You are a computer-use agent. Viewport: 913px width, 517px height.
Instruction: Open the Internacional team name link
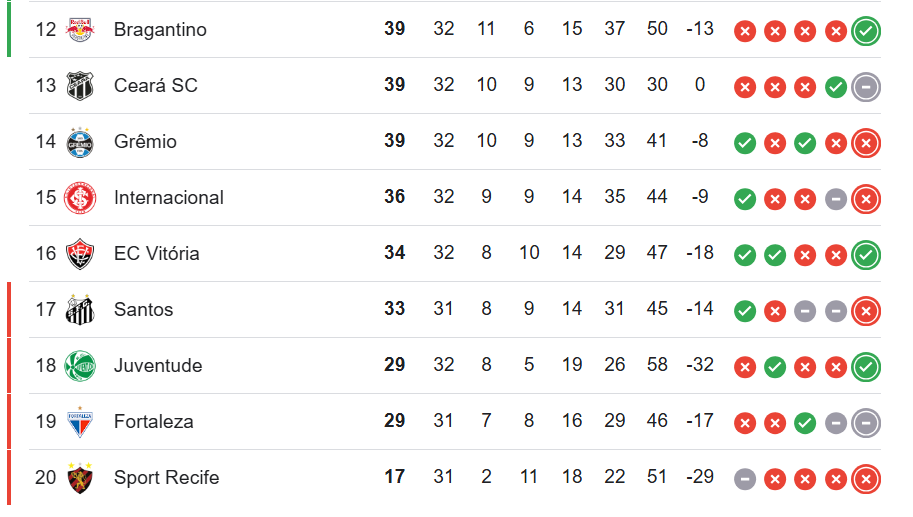point(169,198)
